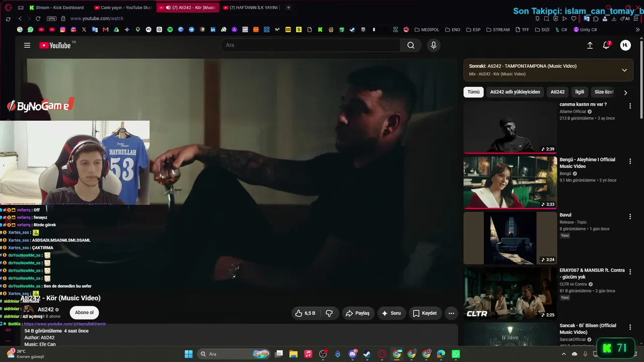Viewport: 644px width, 362px height.
Task: Open options menu for ERAY067 & MANSUR video
Action: click(630, 272)
